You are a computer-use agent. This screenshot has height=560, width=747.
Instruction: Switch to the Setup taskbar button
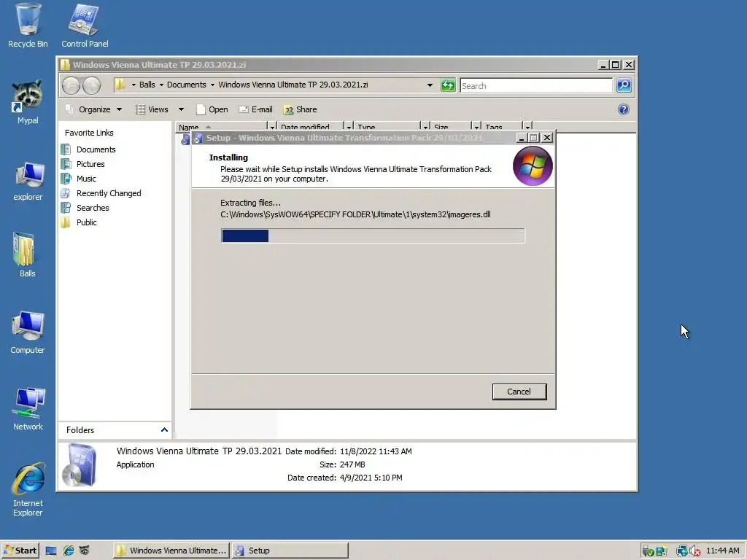click(290, 551)
